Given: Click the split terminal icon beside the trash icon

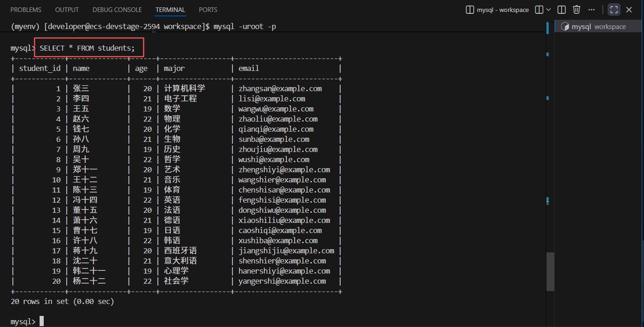Looking at the screenshot, I should [562, 10].
